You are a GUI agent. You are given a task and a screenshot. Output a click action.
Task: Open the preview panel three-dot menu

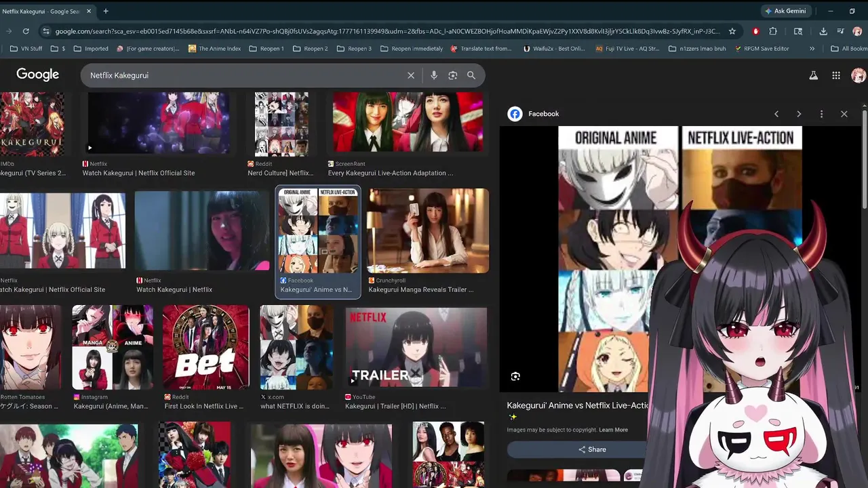coord(821,114)
